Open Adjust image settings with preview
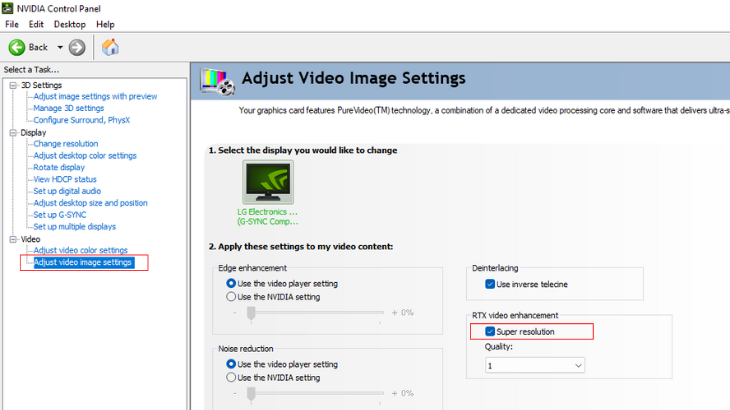This screenshot has width=730, height=410. point(95,96)
